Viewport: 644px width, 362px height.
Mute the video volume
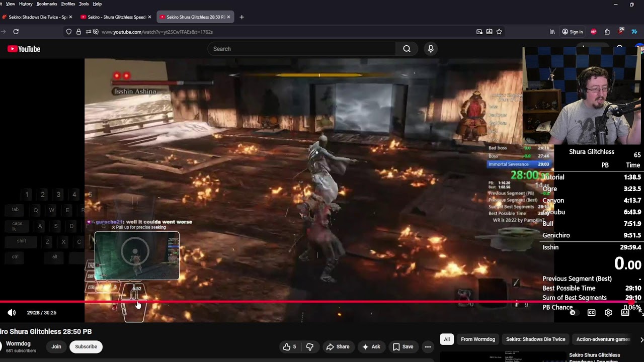tap(12, 313)
